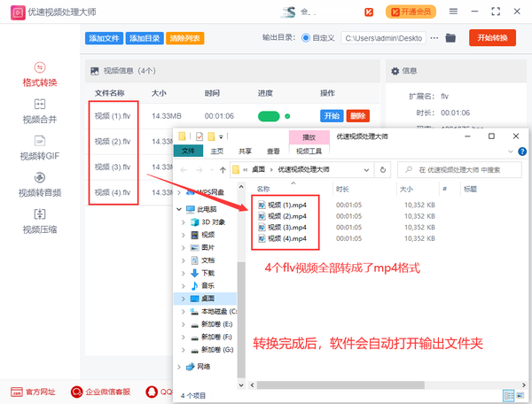
Task: Click the picture icon beside 视频信息
Action: pyautogui.click(x=94, y=71)
